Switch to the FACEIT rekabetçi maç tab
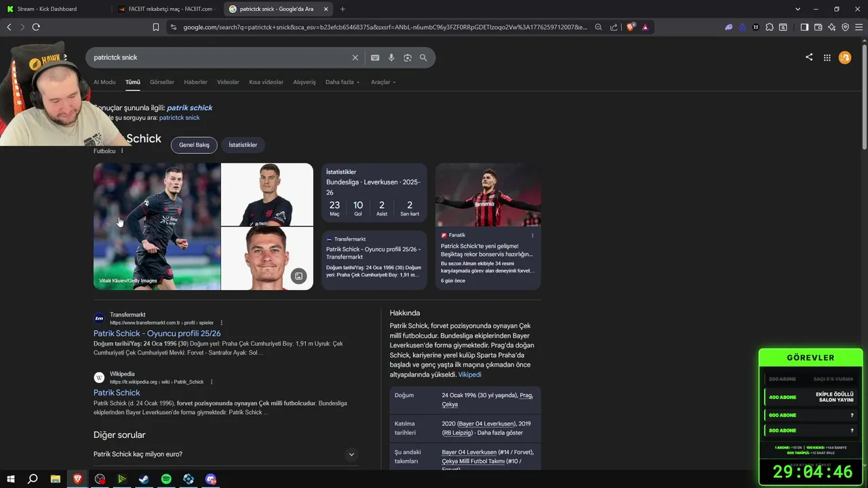 (x=165, y=9)
